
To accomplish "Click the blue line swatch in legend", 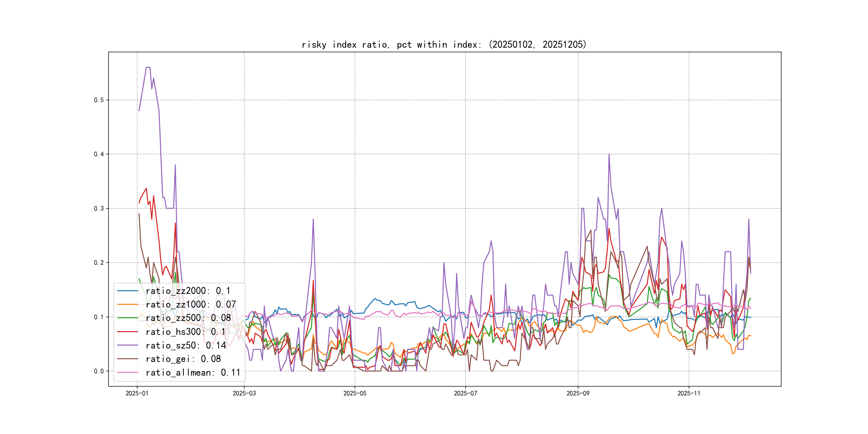I will point(128,291).
